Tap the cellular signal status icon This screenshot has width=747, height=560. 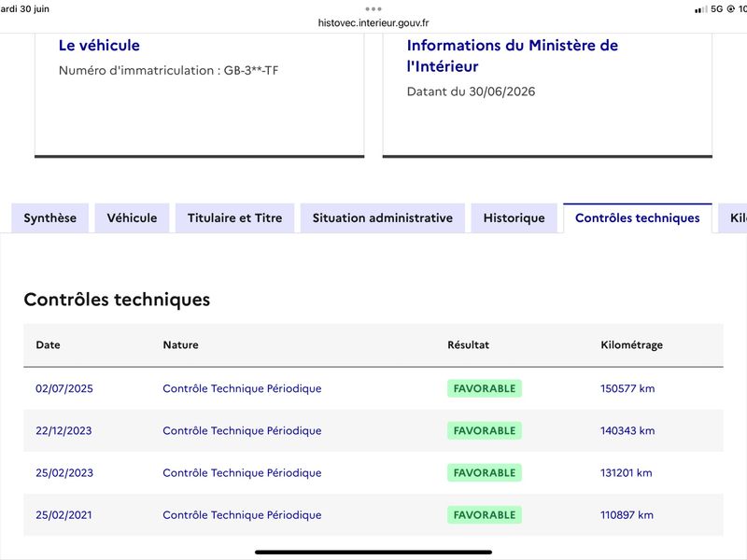[x=701, y=9]
